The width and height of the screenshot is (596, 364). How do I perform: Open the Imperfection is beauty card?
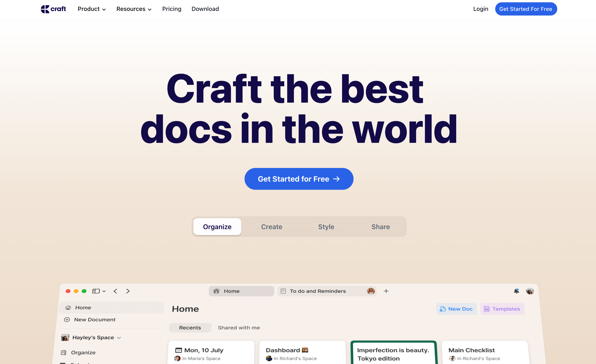coord(394,352)
